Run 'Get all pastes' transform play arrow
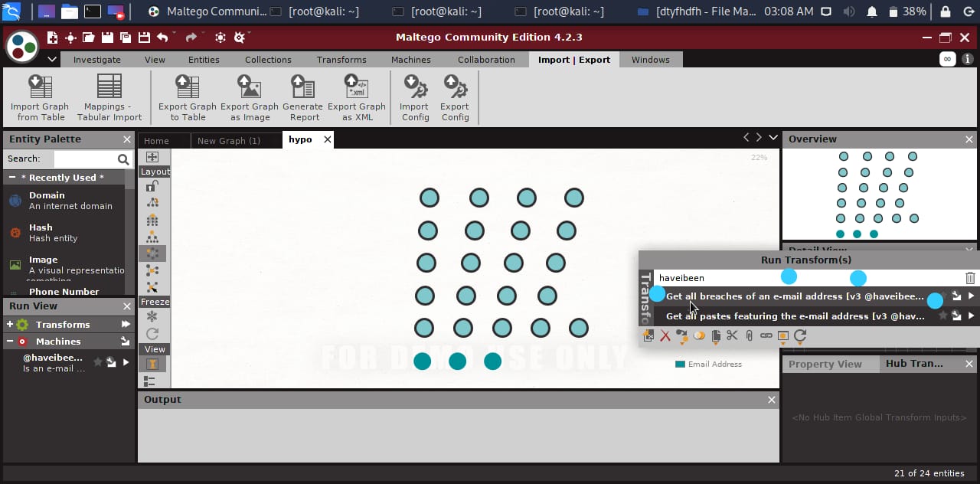 coord(971,316)
